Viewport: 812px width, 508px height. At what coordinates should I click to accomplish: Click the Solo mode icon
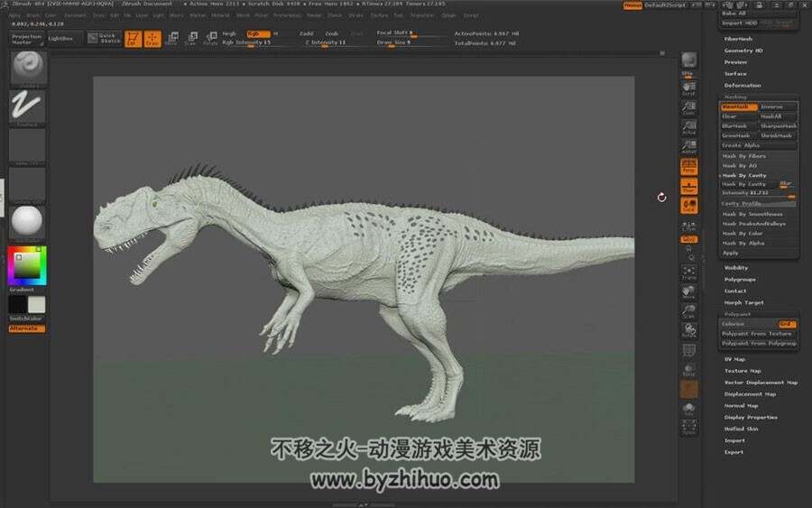coord(688,409)
